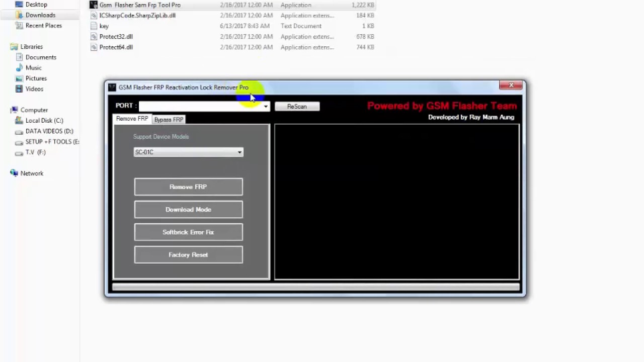Click the Documents library icon
Viewport: 644px width, 362px height.
point(19,57)
